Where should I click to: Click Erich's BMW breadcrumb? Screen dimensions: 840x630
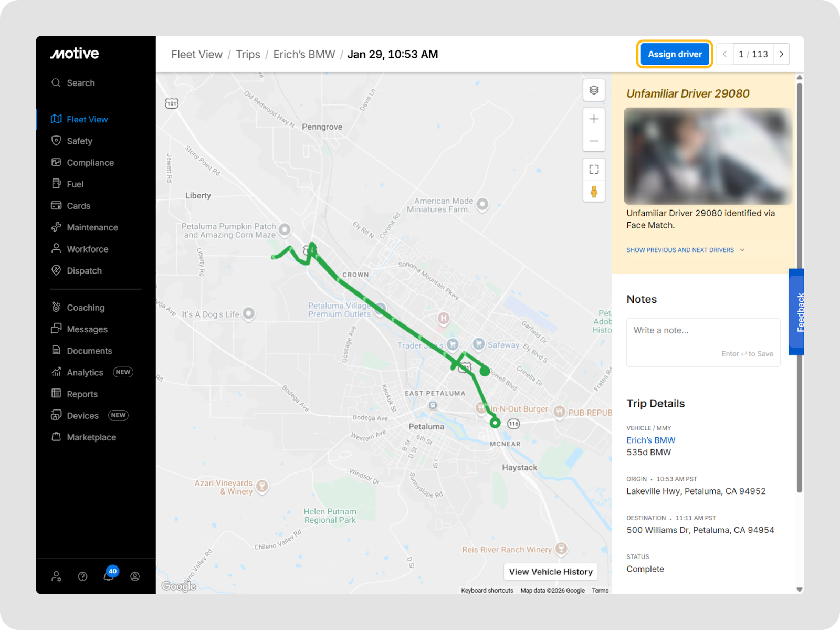click(304, 55)
